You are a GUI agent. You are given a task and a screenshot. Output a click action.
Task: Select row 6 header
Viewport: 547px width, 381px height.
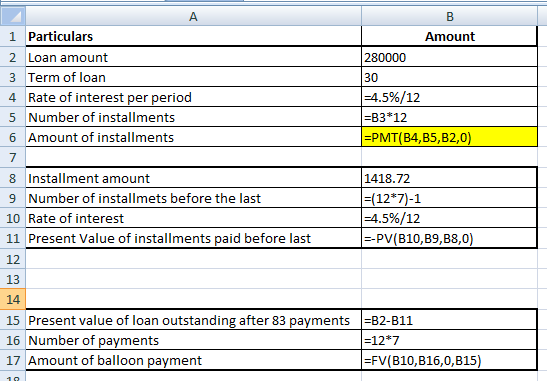click(x=13, y=137)
